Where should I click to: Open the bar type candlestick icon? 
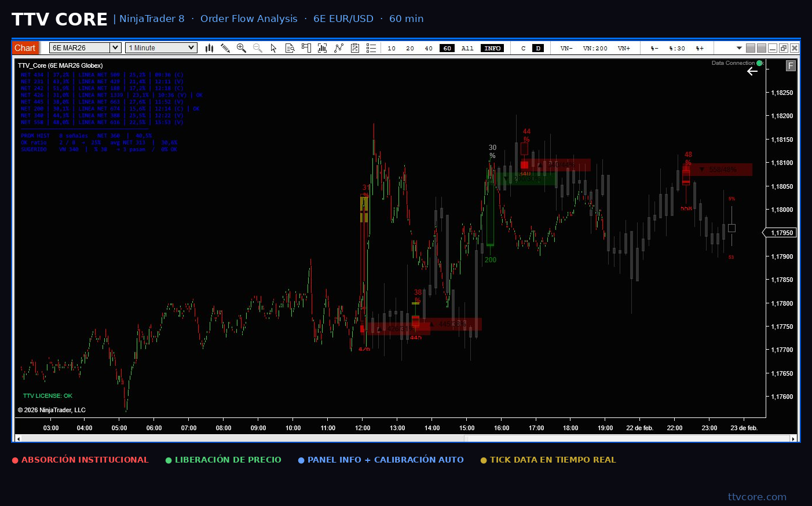209,48
